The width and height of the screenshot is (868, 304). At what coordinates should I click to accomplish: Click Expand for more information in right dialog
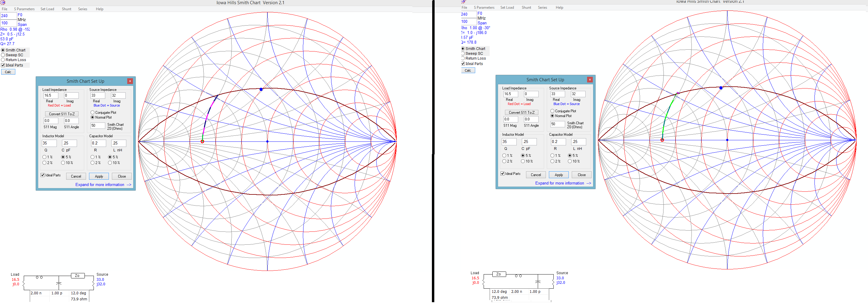click(x=563, y=183)
